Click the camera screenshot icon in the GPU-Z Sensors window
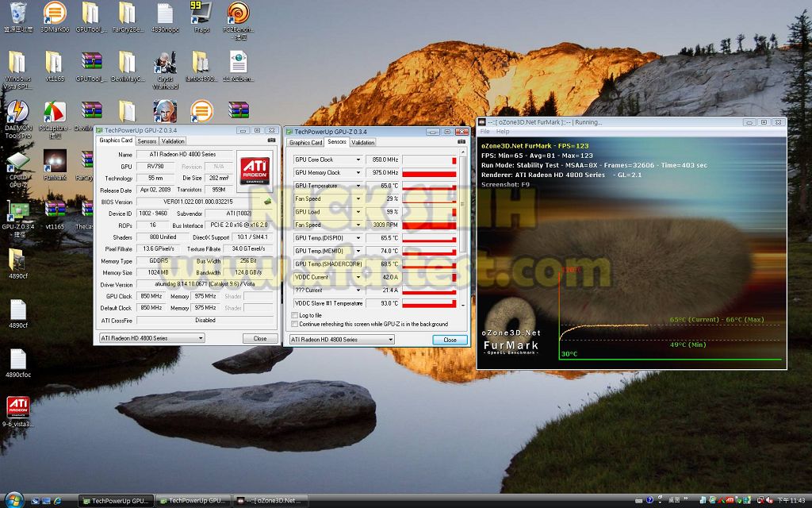The image size is (812, 508). (x=462, y=141)
